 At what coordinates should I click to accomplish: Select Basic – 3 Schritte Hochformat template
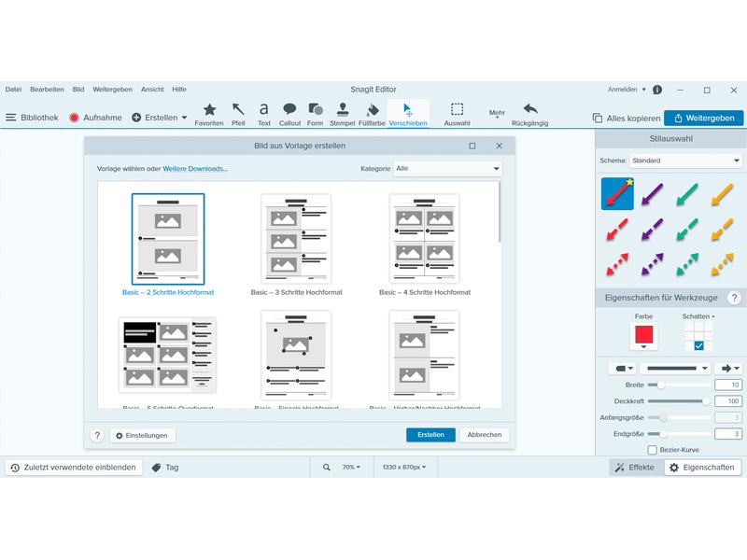point(296,245)
